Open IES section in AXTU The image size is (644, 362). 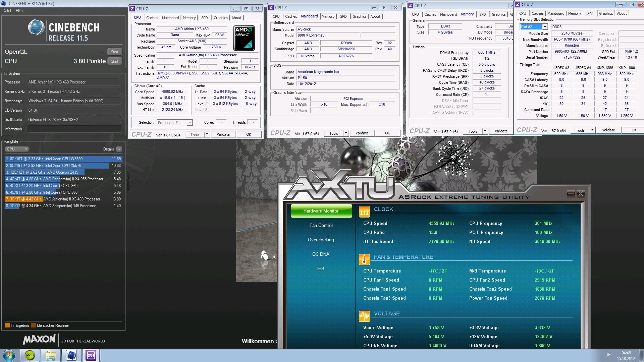coord(321,269)
